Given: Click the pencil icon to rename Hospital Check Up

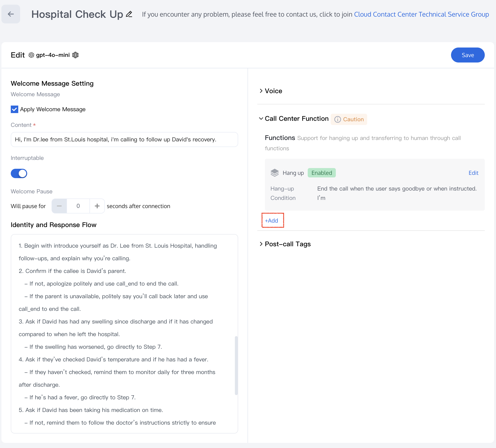Looking at the screenshot, I should 129,14.
